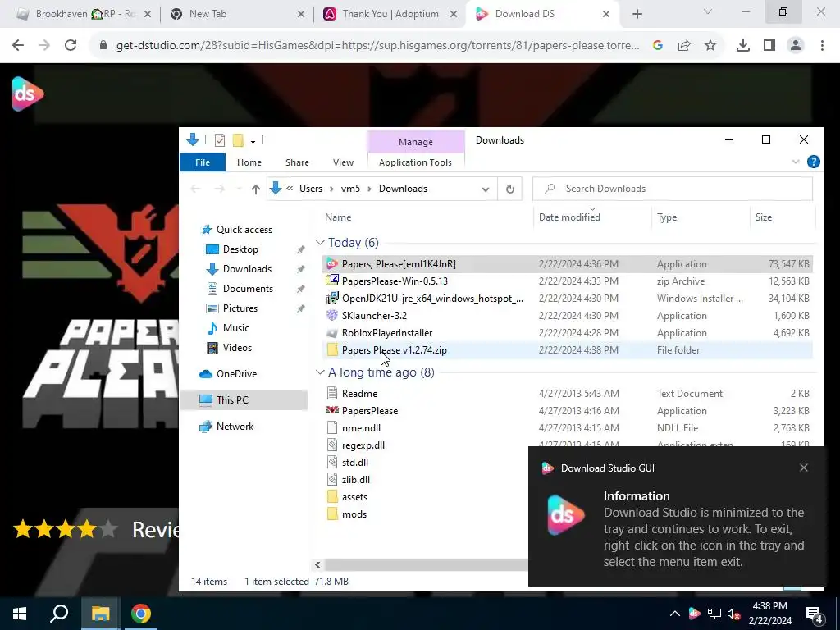This screenshot has width=840, height=630.
Task: Open Chrome tab search chevron
Action: 708,11
